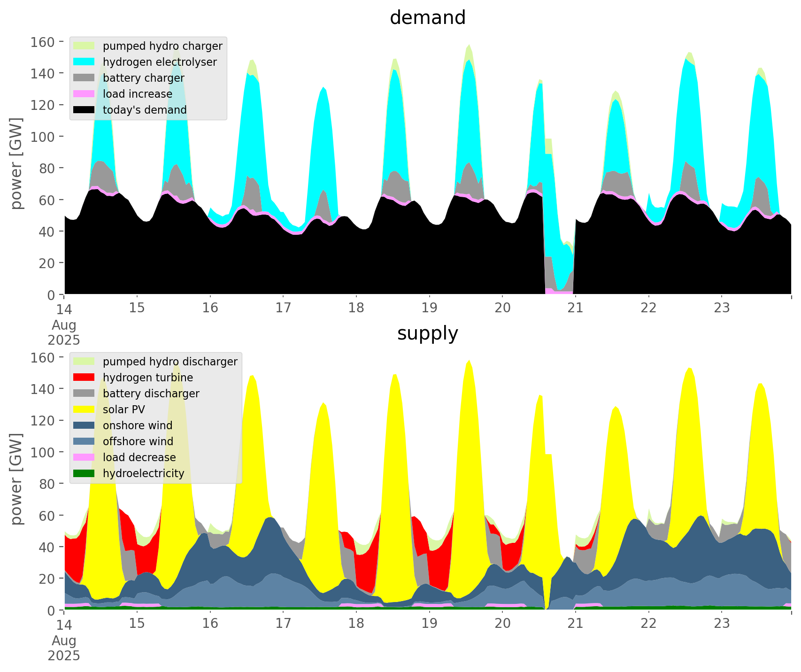The width and height of the screenshot is (801, 672).
Task: Select the 'offshore wind' legend label
Action: point(138,441)
